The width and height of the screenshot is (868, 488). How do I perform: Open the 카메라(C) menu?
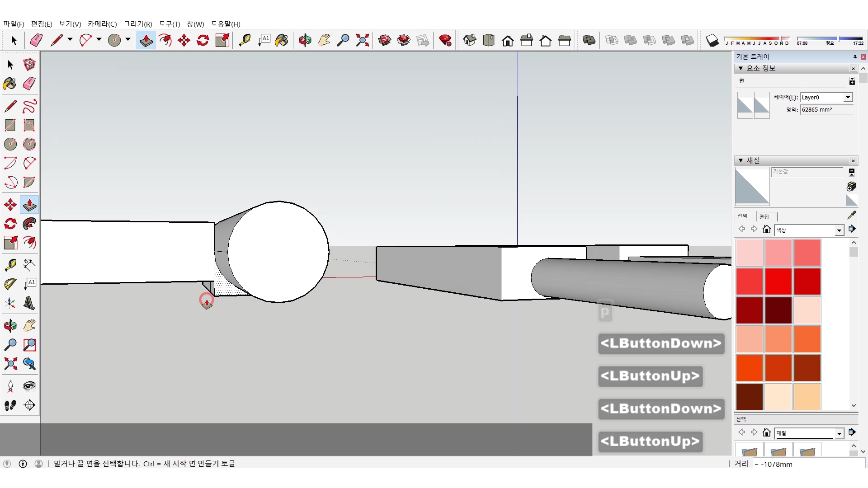(x=102, y=24)
